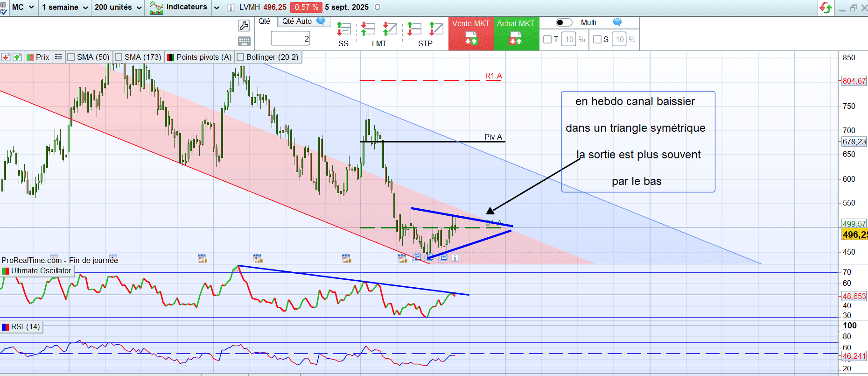The height and width of the screenshot is (376, 868).
Task: Enable the T checkbox
Action: point(548,39)
